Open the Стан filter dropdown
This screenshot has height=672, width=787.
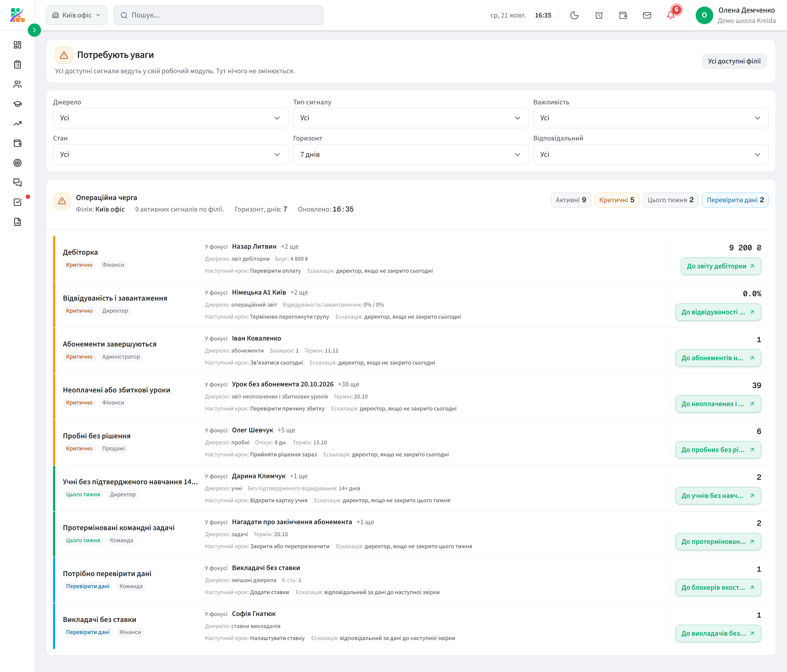[171, 155]
